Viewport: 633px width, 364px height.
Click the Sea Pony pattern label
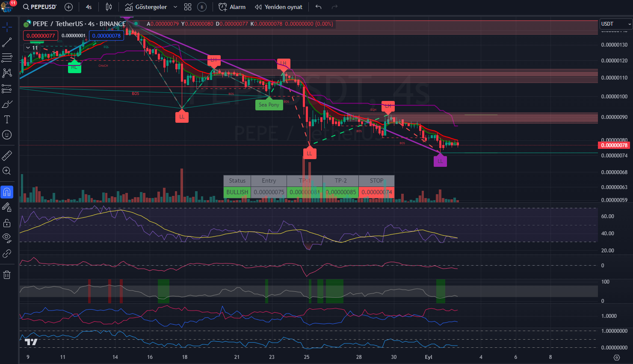point(269,105)
